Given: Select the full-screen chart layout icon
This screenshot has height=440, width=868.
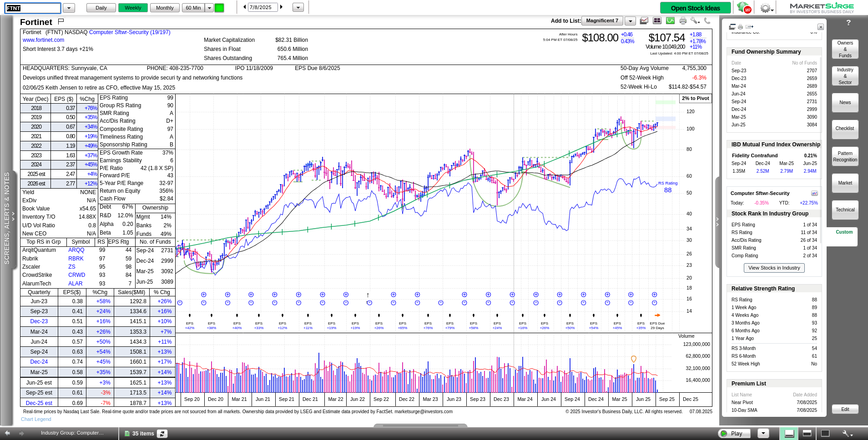Looking at the screenshot, I should [825, 434].
